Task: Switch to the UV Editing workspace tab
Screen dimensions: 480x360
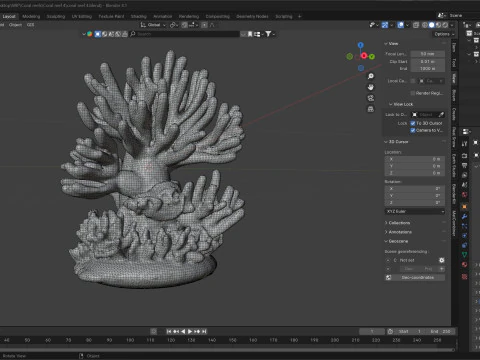Action: click(82, 16)
